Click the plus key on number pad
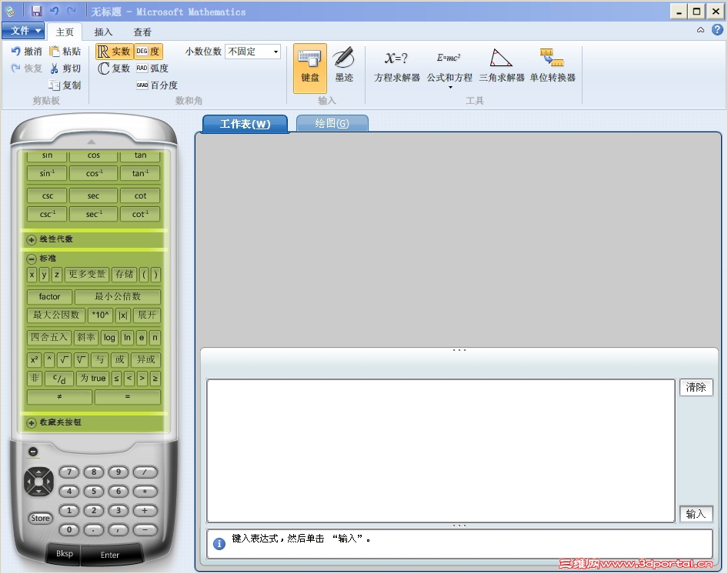Viewport: 728px width, 574px height. (145, 510)
